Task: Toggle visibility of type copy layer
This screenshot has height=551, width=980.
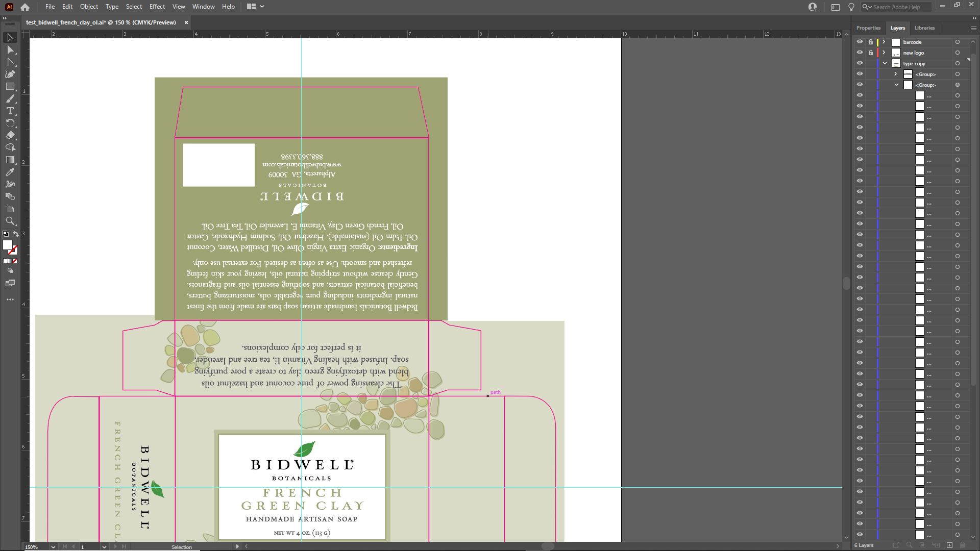Action: [x=860, y=63]
